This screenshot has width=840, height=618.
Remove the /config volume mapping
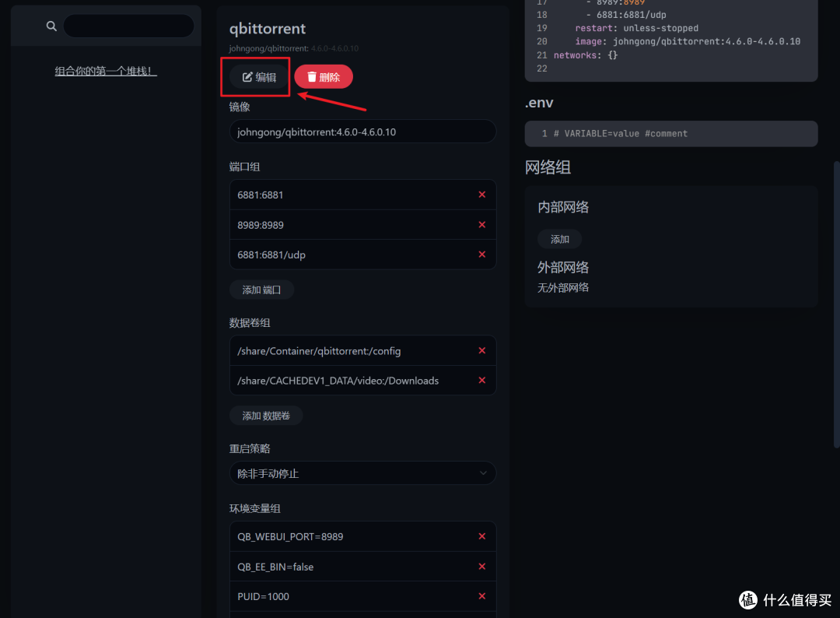482,350
